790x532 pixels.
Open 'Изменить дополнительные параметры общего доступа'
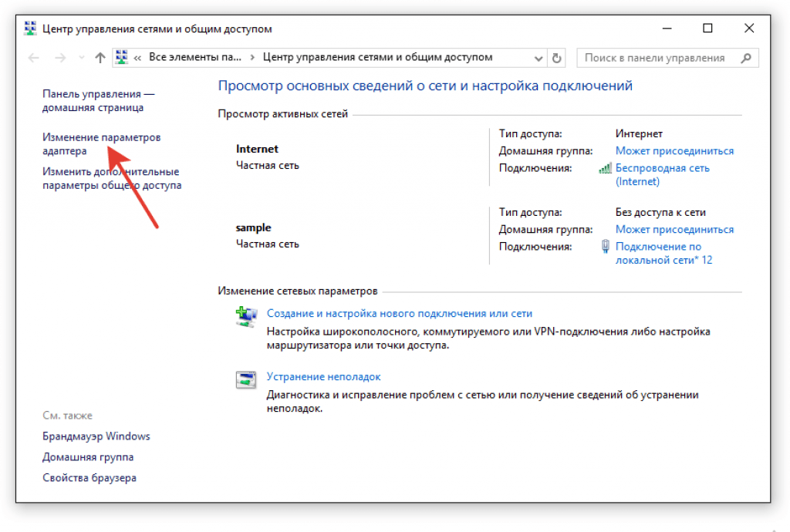(112, 178)
